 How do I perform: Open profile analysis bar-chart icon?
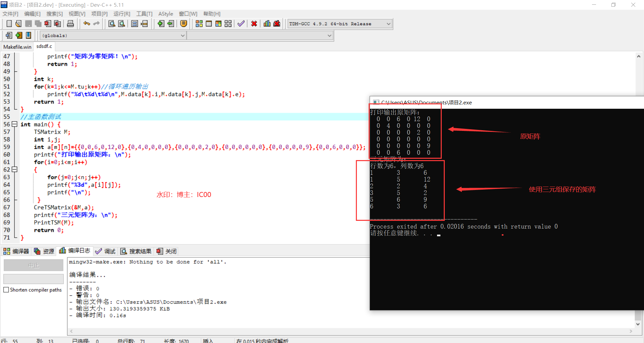coord(267,23)
